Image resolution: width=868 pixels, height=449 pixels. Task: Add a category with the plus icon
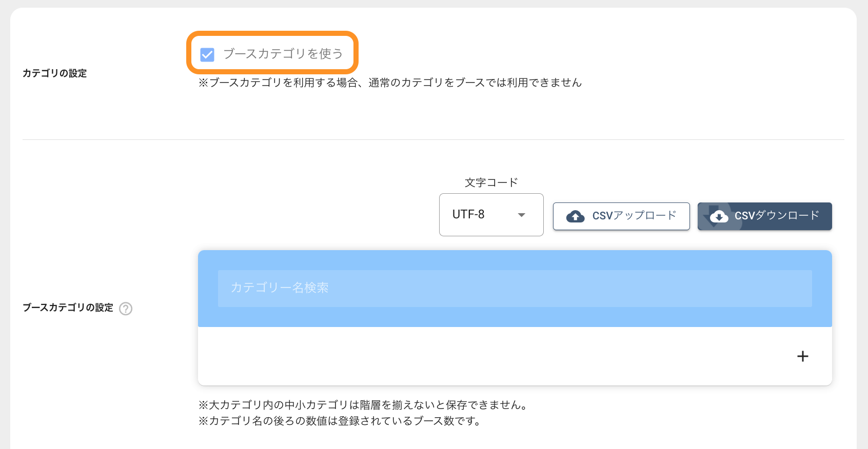click(803, 356)
